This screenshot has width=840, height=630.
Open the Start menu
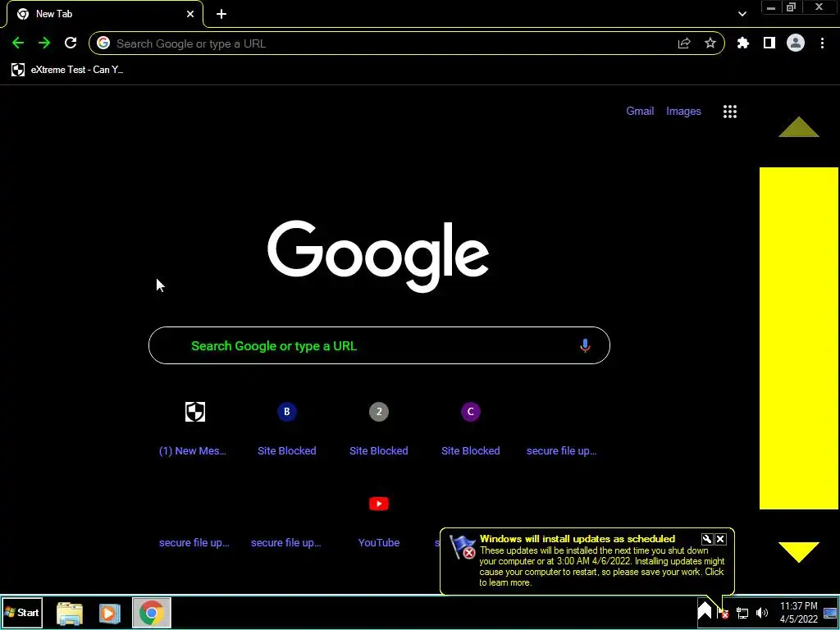22,612
